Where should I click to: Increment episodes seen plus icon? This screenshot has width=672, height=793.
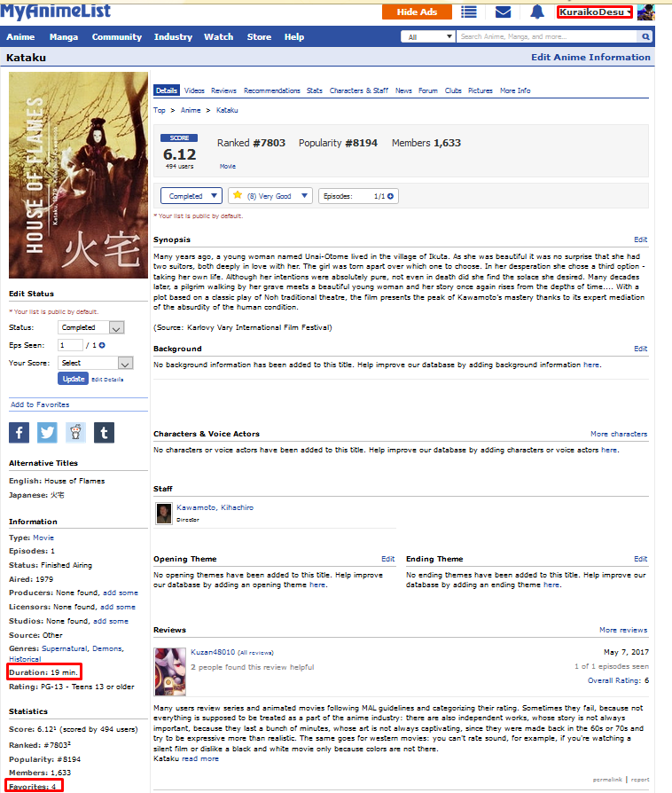[x=102, y=345]
